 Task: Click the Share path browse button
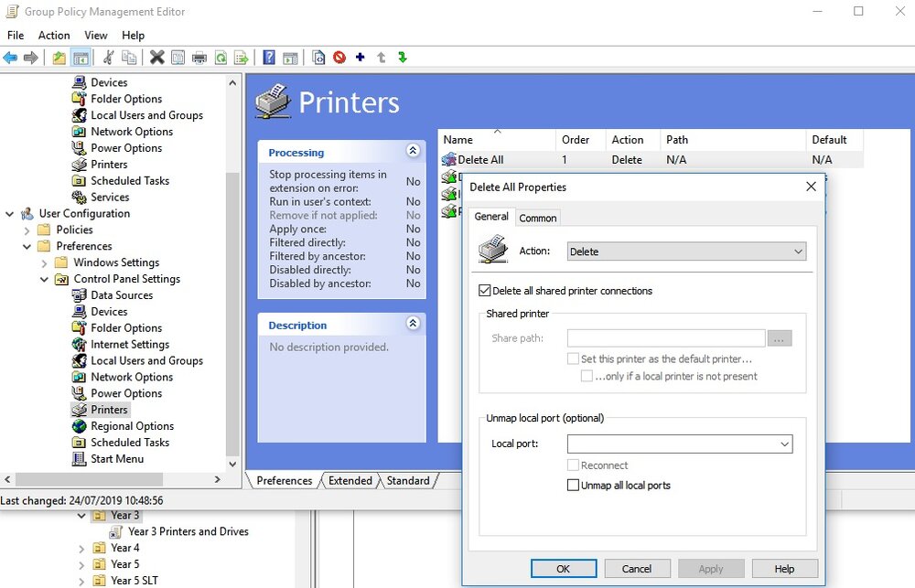click(x=780, y=338)
